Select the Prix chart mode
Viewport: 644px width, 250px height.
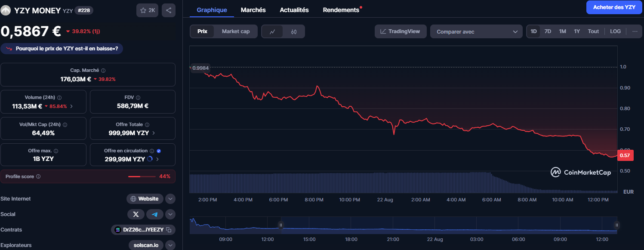tap(202, 31)
